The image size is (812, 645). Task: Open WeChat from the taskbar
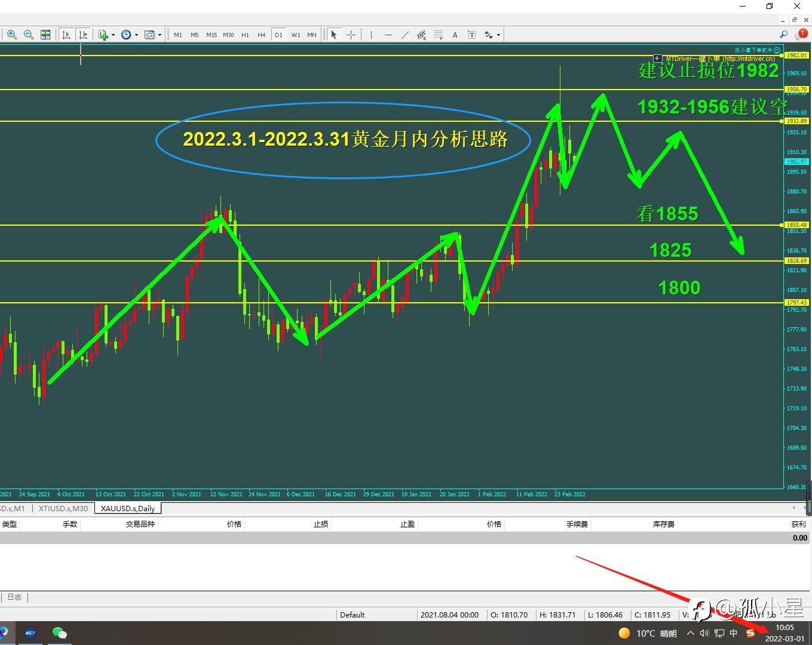pyautogui.click(x=59, y=633)
